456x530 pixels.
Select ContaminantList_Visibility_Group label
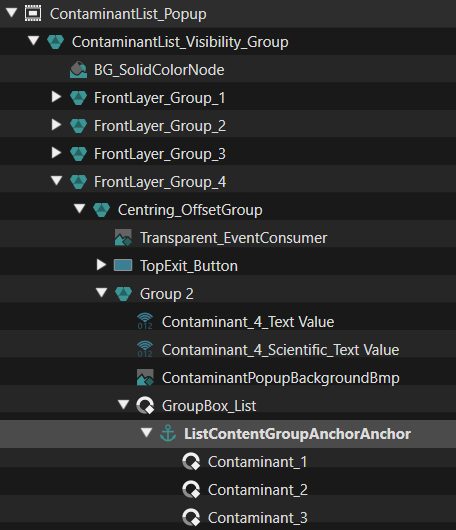point(180,42)
